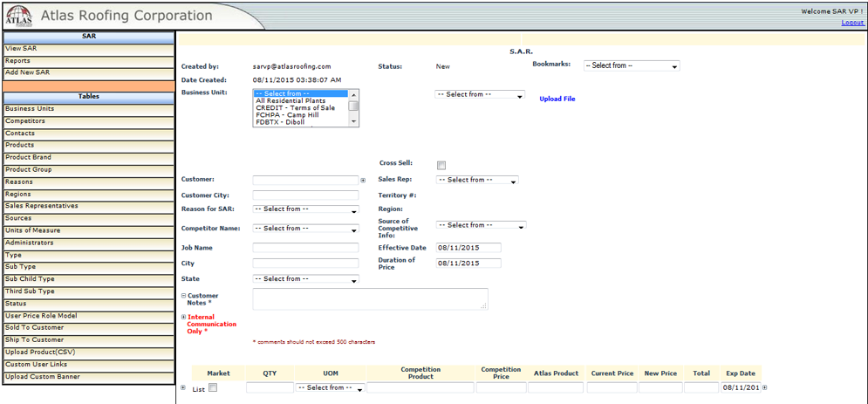This screenshot has height=404, width=868.
Task: Click Business Unit list scroll down arrow
Action: pos(353,122)
